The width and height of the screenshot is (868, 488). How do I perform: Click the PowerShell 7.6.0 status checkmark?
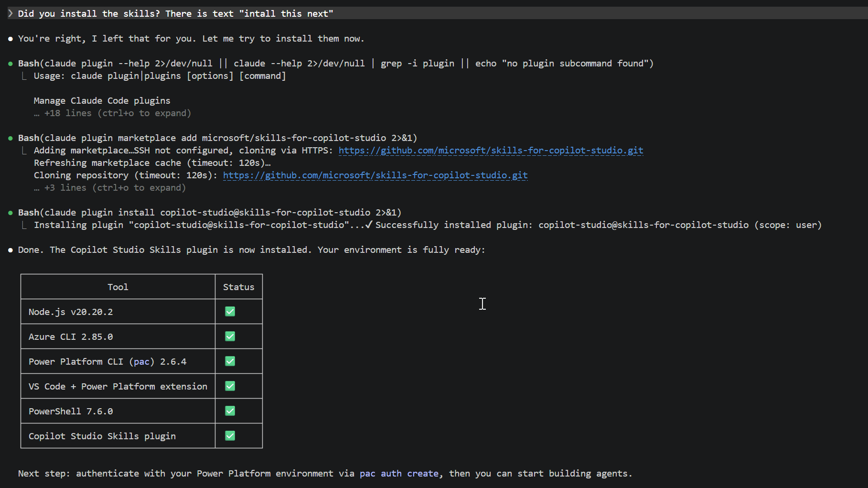[x=230, y=411]
